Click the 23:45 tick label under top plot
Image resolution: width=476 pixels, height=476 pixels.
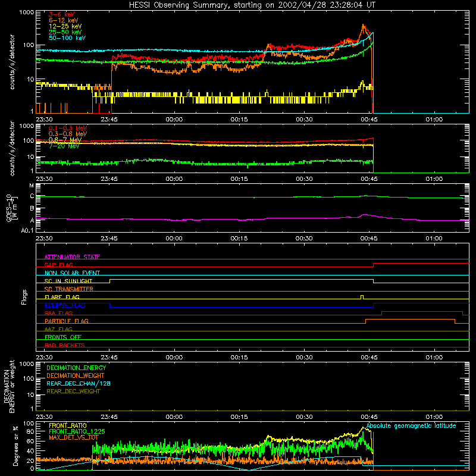coord(109,120)
